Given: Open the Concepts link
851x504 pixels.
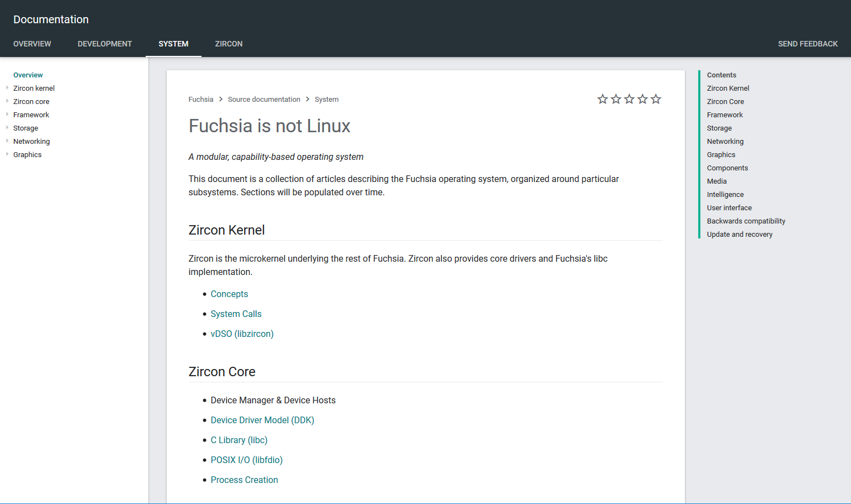Looking at the screenshot, I should (x=229, y=294).
